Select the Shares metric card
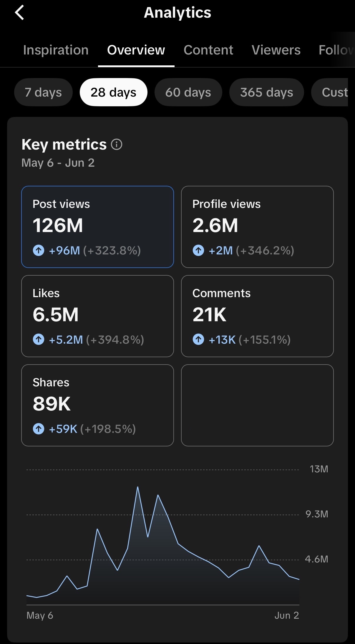355x644 pixels. (x=97, y=405)
